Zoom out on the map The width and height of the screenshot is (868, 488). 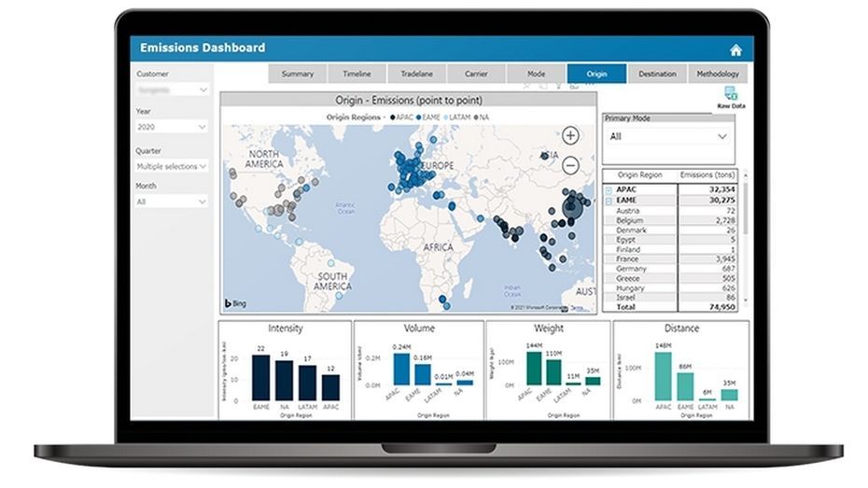(x=570, y=165)
